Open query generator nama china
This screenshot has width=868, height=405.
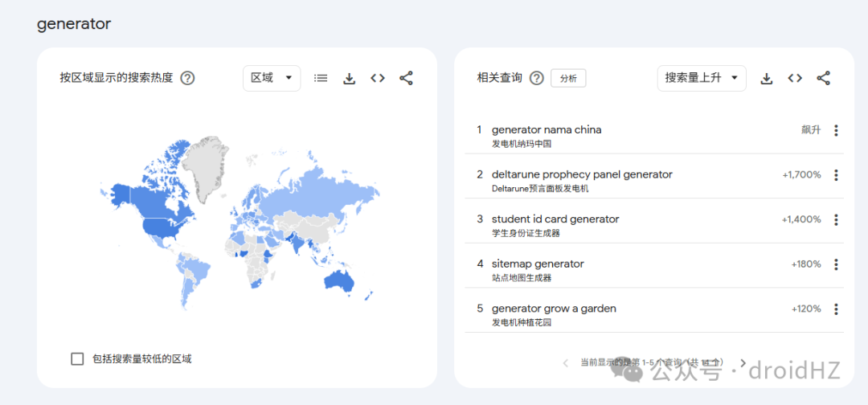pyautogui.click(x=547, y=130)
